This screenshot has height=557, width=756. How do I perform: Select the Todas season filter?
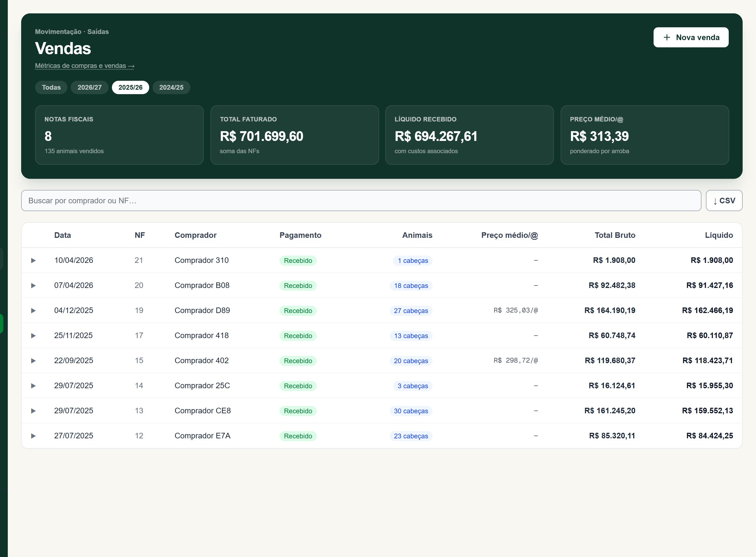(x=51, y=87)
